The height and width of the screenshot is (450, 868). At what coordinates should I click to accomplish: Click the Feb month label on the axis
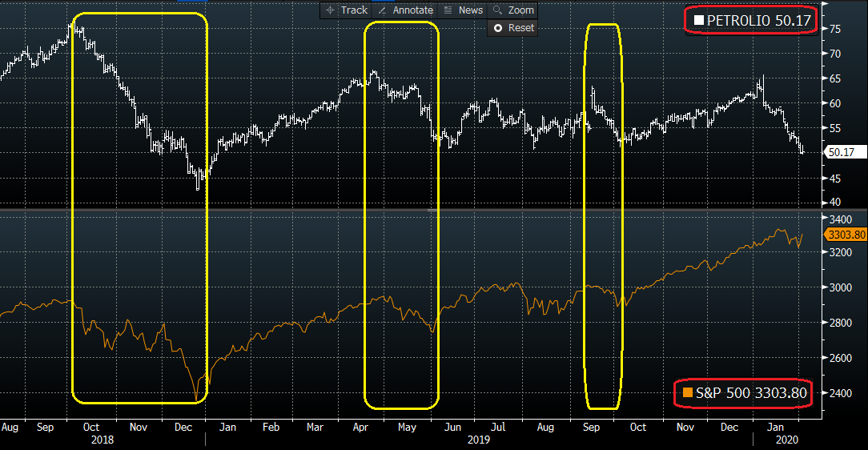click(x=271, y=428)
